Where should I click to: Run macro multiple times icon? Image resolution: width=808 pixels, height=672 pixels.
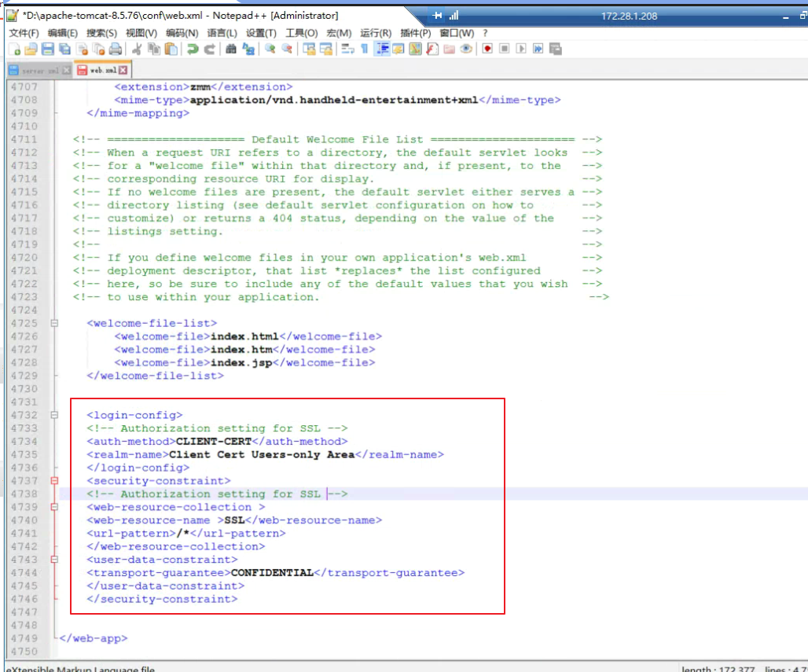tap(538, 49)
